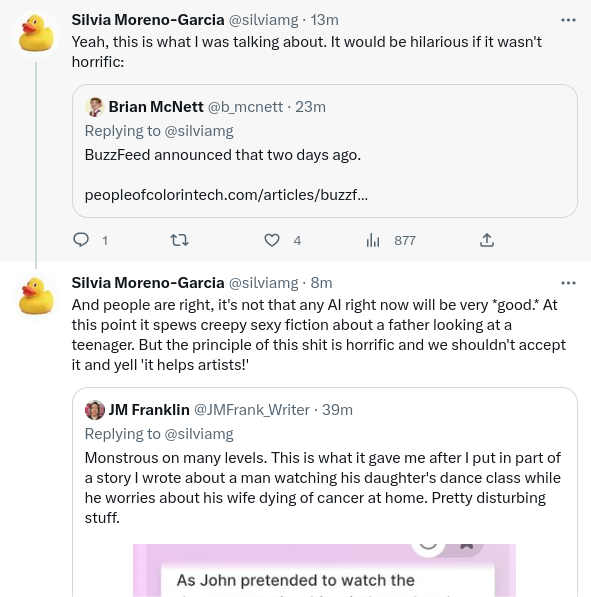The width and height of the screenshot is (591, 597).
Task: Open the @JMFrank_Writer handle
Action: click(252, 410)
